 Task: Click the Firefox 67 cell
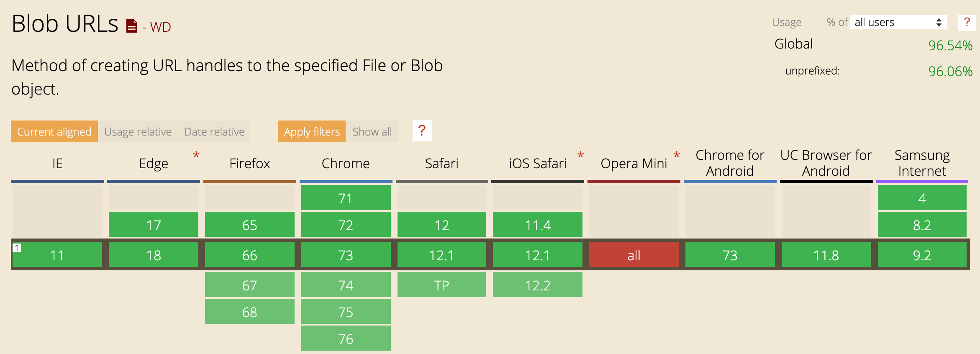coord(250,285)
